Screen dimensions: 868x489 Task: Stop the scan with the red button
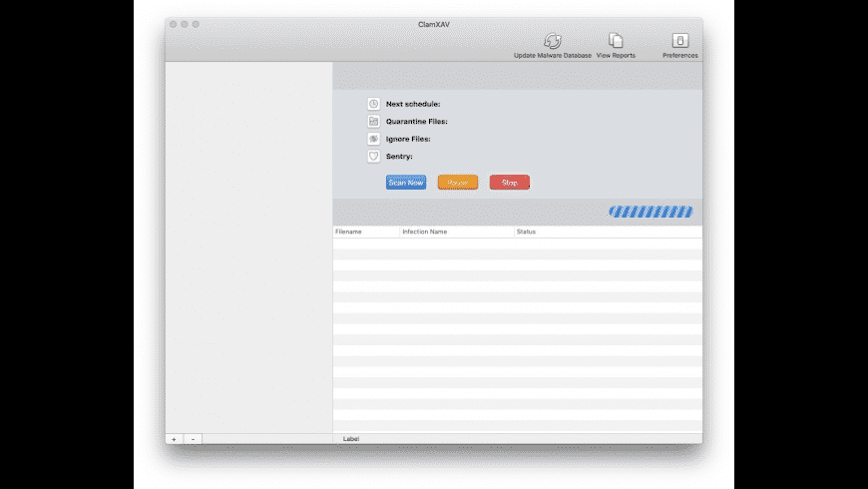(x=509, y=183)
